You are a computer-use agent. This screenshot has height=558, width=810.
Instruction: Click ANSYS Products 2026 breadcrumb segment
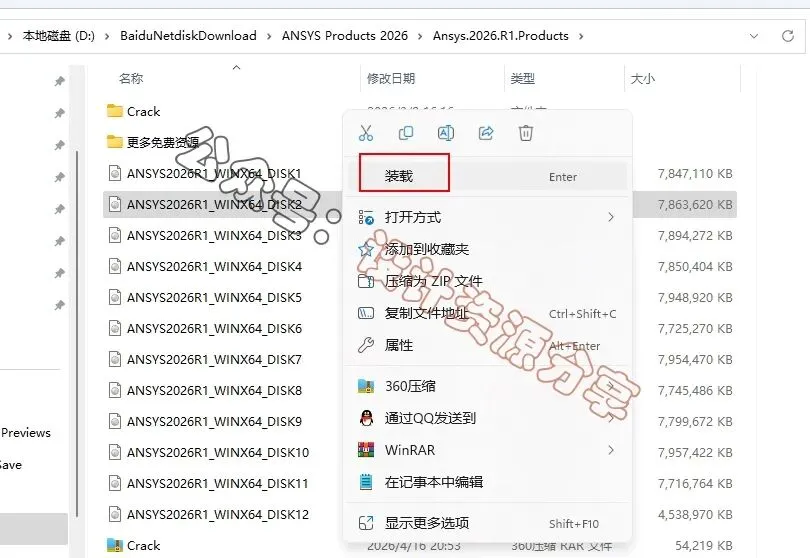click(345, 36)
